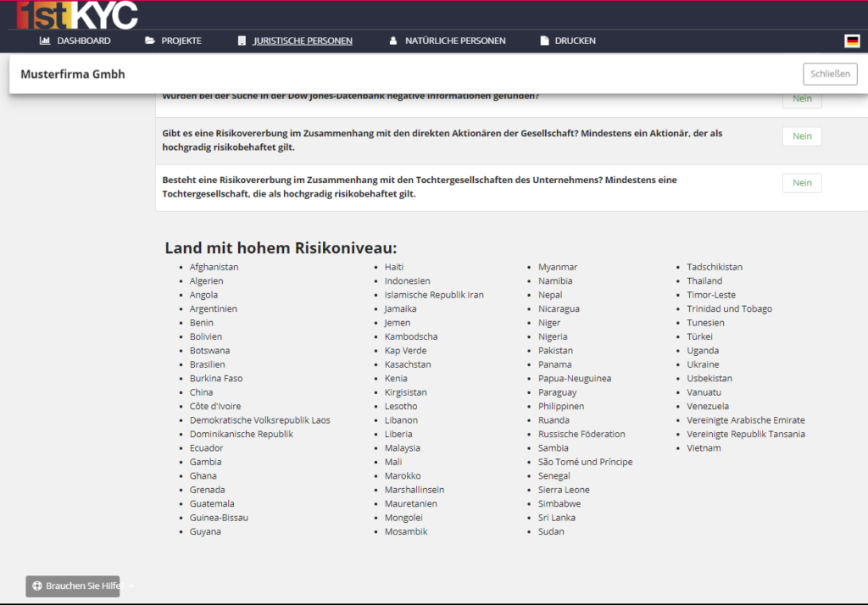The height and width of the screenshot is (605, 868).
Task: Click Nein for the subsidiaries risk question
Action: tap(802, 183)
